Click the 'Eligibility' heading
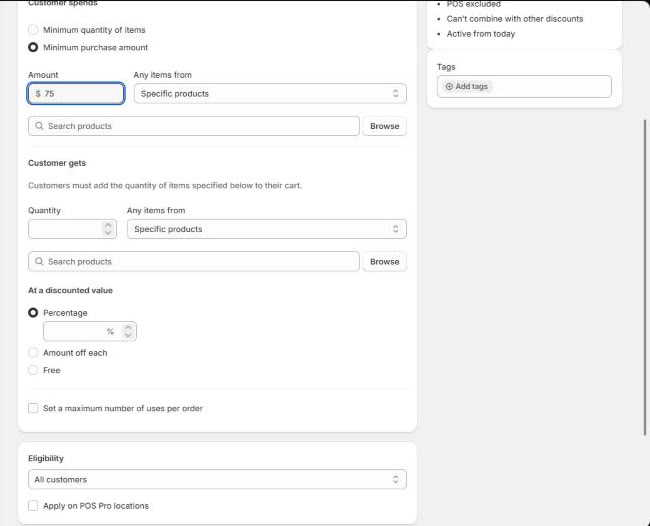Screen dimensions: 650x526 46,458
